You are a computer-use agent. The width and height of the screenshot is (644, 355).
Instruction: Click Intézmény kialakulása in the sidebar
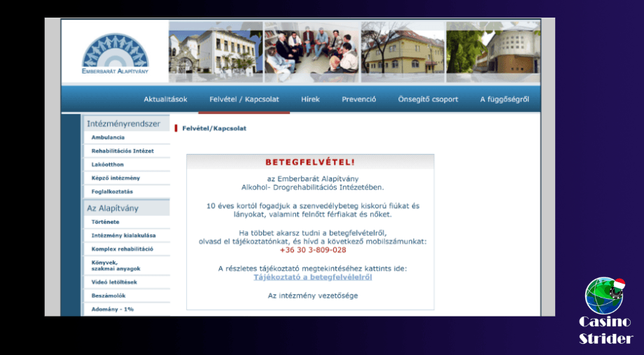coord(123,235)
